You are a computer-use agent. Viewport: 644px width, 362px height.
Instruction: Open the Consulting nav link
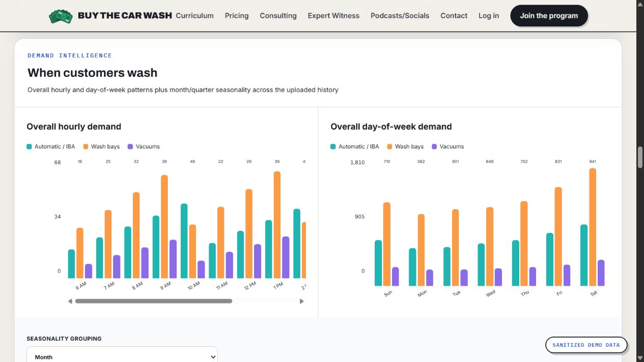click(278, 16)
